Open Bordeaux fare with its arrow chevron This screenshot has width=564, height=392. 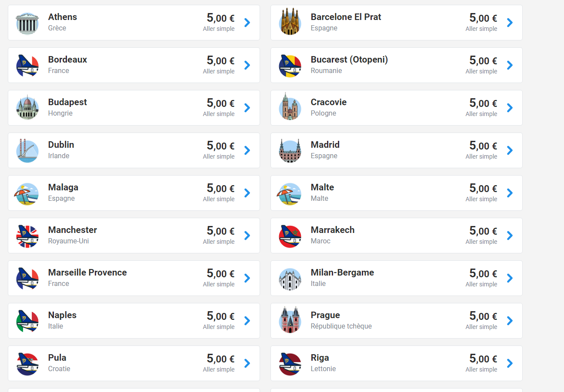click(x=247, y=65)
